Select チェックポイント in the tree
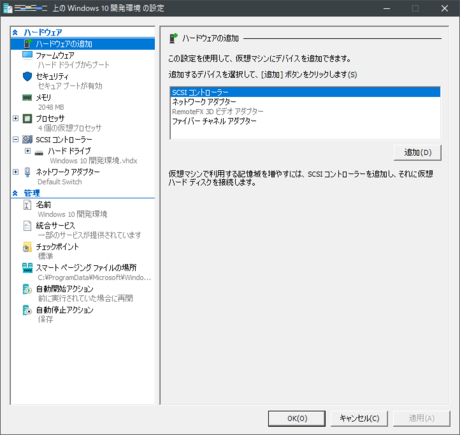460x435 pixels. click(57, 247)
